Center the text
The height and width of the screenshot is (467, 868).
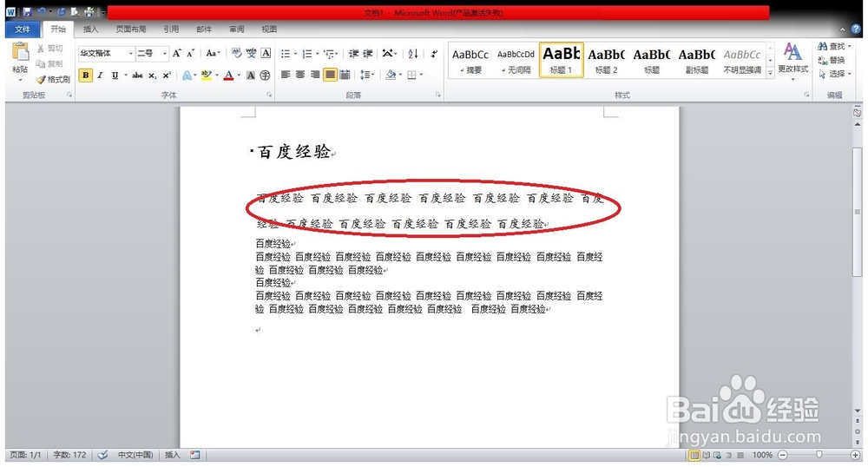[x=300, y=74]
